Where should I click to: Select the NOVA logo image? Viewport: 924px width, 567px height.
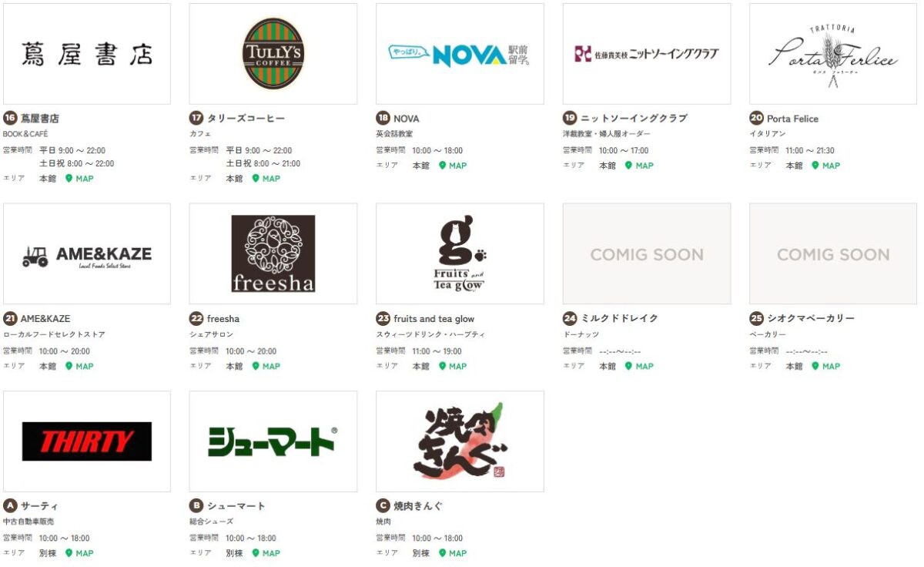(460, 54)
